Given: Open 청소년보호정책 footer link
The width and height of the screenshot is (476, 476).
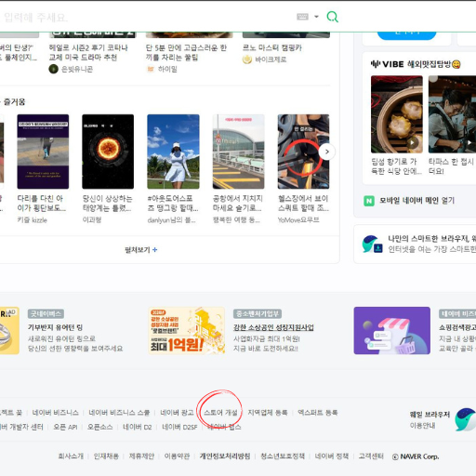Looking at the screenshot, I should pyautogui.click(x=283, y=456).
